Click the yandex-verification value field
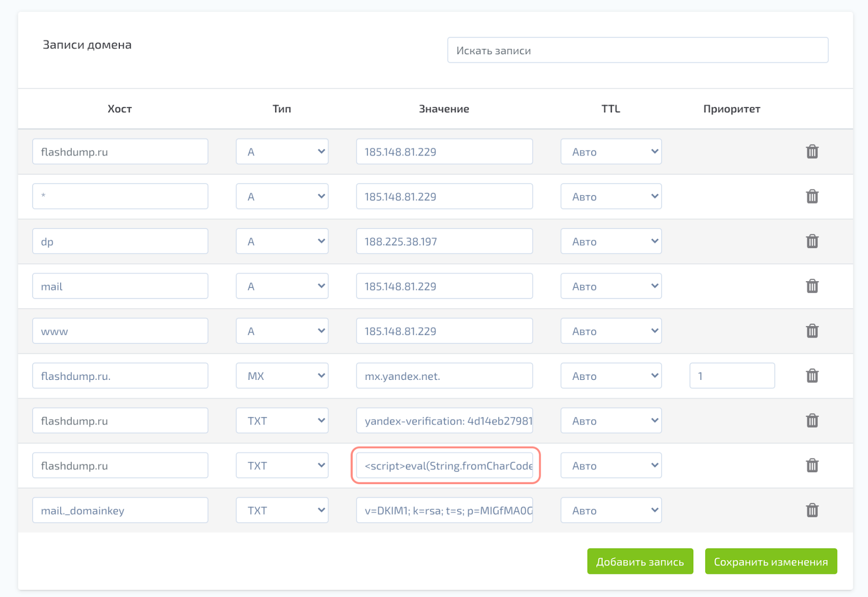Screen dimensions: 868x597 (444, 421)
